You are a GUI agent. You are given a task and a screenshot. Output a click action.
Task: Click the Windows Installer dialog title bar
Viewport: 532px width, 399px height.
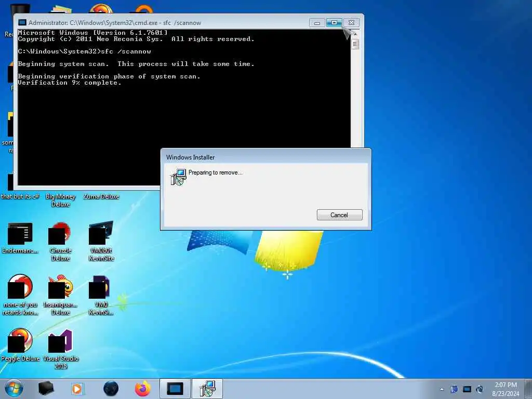(x=265, y=157)
